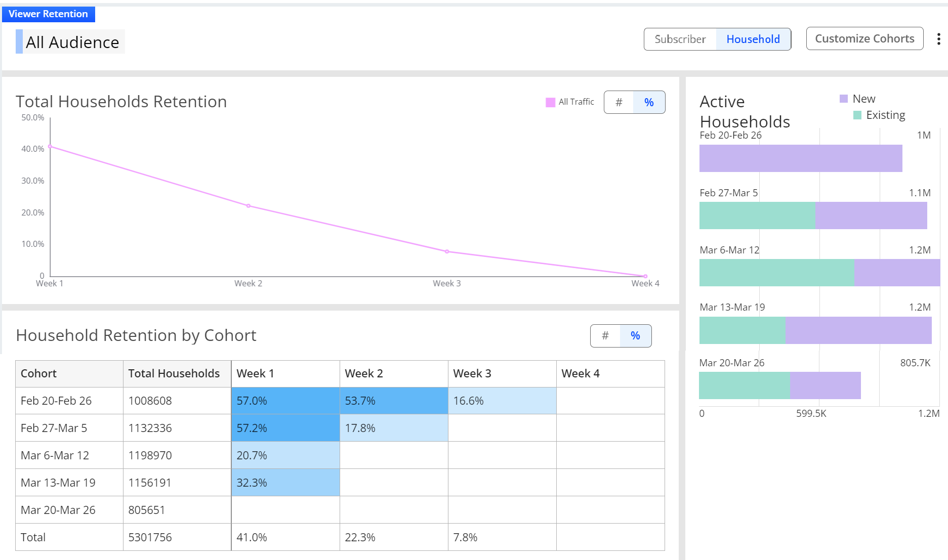Click the Mar 20-Mar 26 cohort row
The height and width of the screenshot is (560, 948).
point(340,510)
